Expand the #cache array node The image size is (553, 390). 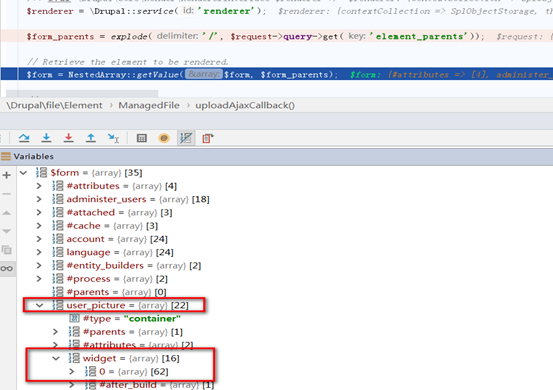click(39, 226)
